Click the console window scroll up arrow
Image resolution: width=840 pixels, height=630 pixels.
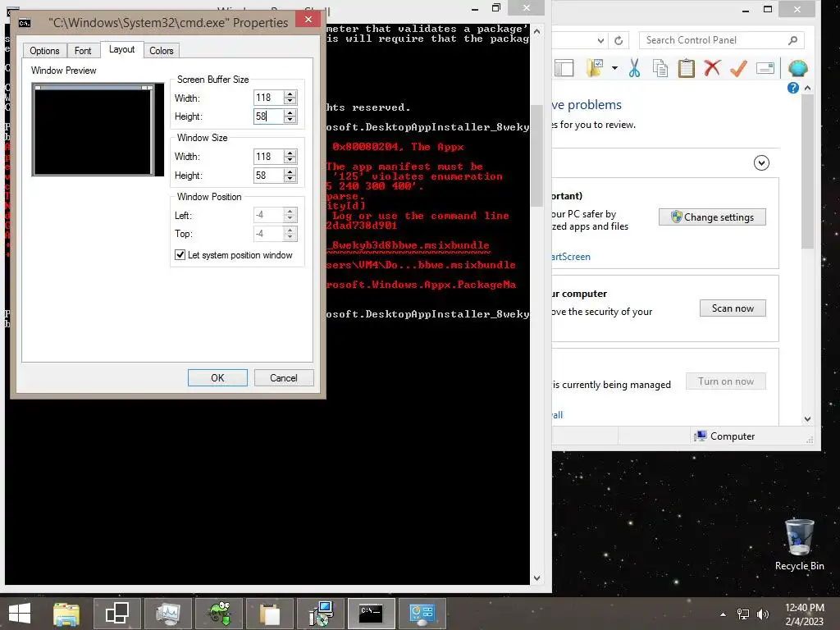click(536, 32)
